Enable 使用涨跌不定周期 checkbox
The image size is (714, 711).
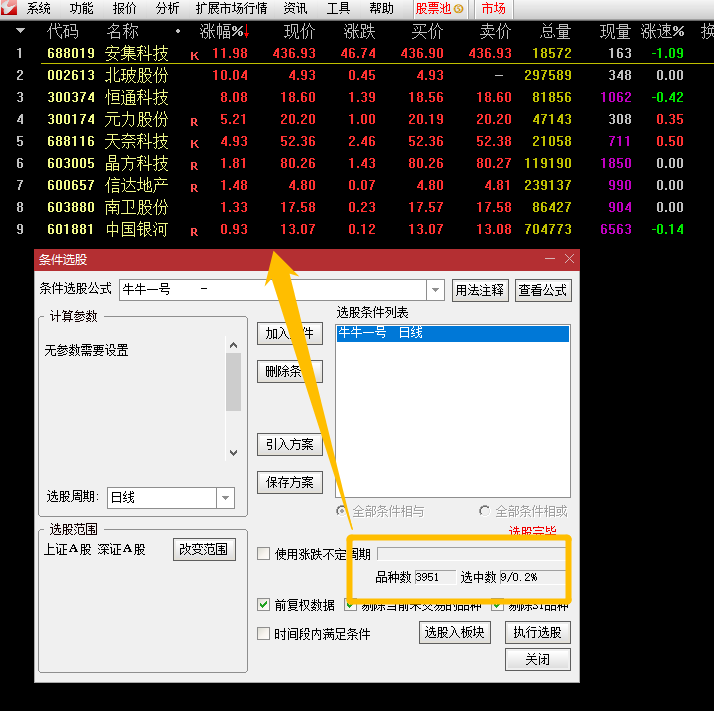coord(263,554)
